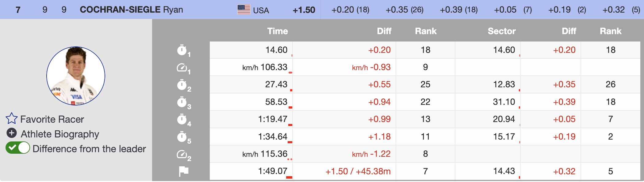Click the Time column header
This screenshot has width=644, height=182.
tap(277, 31)
